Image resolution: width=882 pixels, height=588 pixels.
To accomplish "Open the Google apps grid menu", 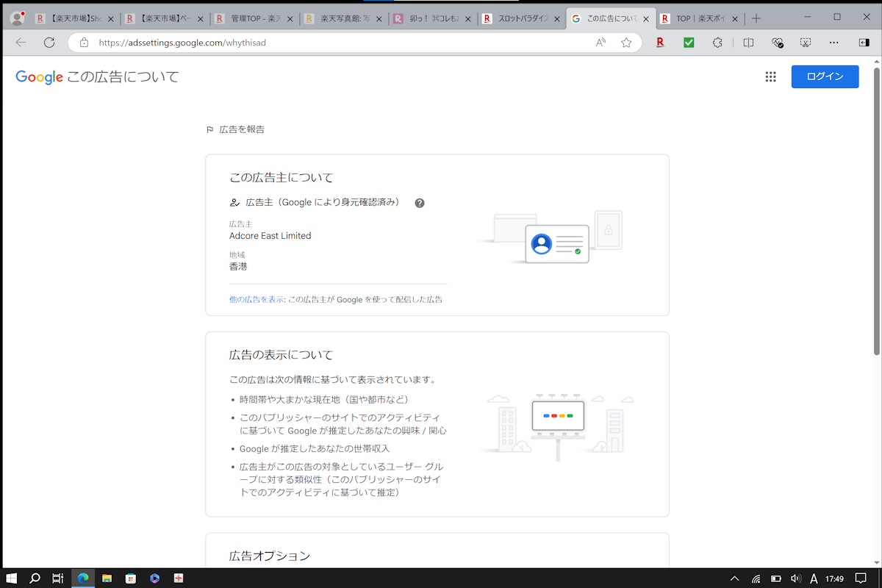I will [770, 76].
